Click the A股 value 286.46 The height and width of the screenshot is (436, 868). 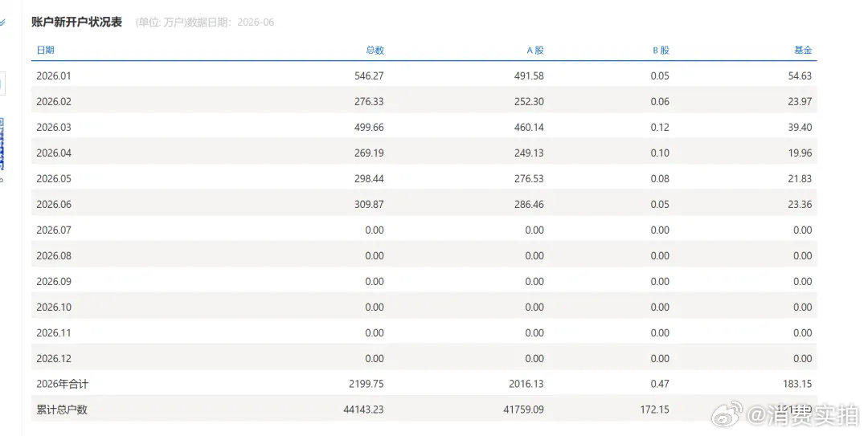click(x=529, y=204)
